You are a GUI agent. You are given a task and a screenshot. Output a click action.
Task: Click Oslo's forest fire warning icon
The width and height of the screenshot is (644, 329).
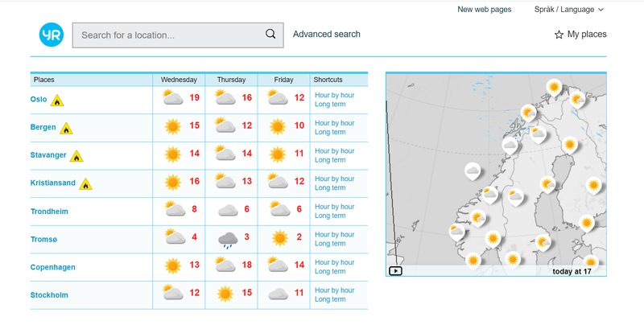[57, 101]
